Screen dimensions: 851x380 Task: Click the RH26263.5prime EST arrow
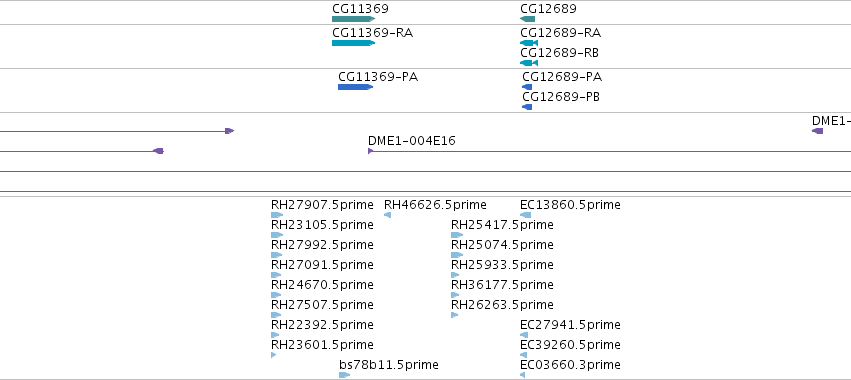[x=454, y=315]
